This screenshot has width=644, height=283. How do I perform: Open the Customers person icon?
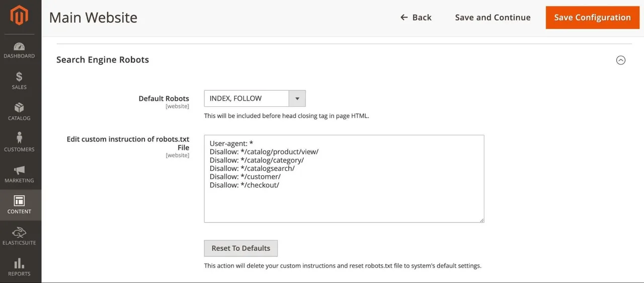click(19, 138)
